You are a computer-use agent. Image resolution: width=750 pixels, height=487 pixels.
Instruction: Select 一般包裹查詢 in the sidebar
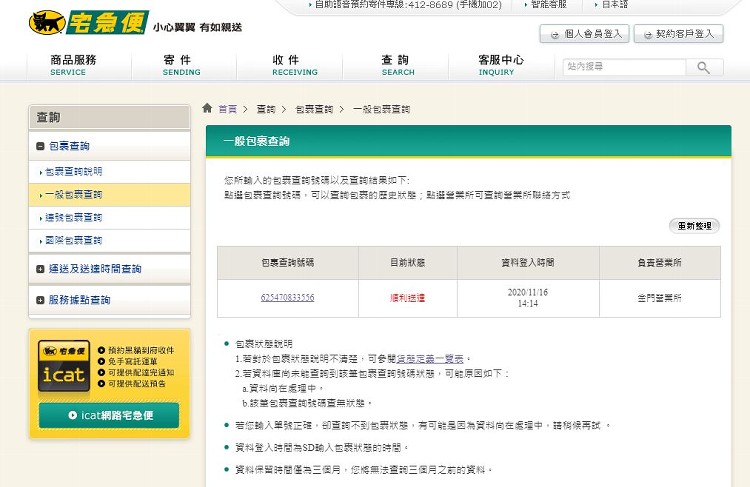[x=110, y=195]
